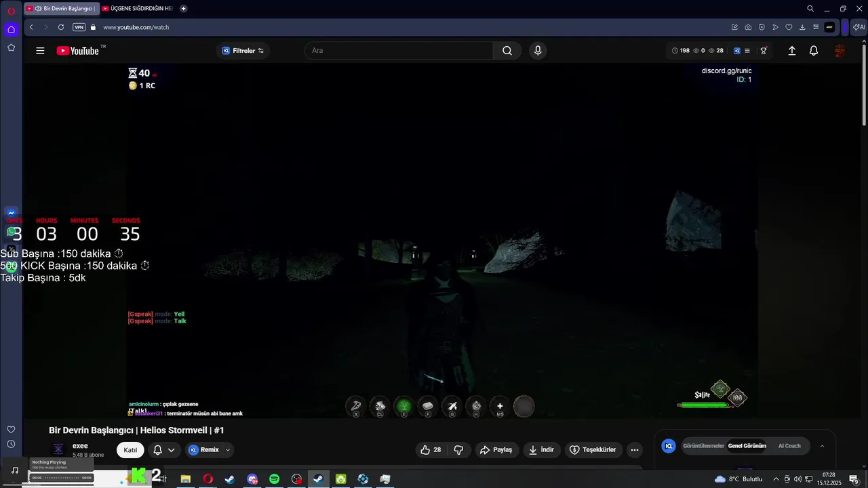This screenshot has height=488, width=868.
Task: Share the video with Paylaş
Action: pos(496,449)
